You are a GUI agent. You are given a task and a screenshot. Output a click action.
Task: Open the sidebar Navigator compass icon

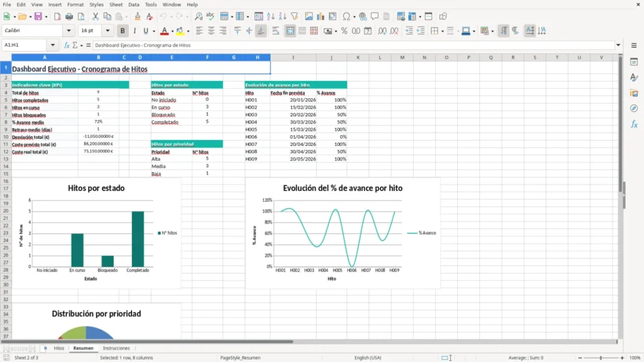point(634,108)
